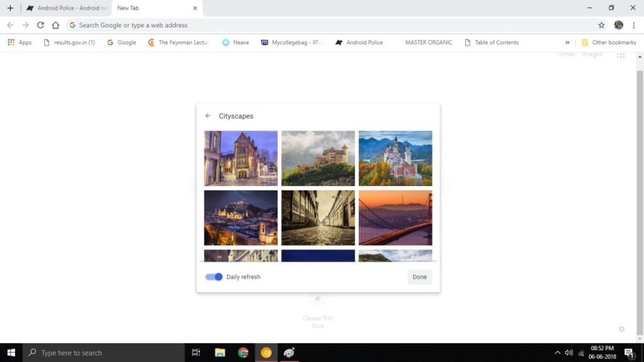
Task: Show hidden system tray icons
Action: point(557,353)
